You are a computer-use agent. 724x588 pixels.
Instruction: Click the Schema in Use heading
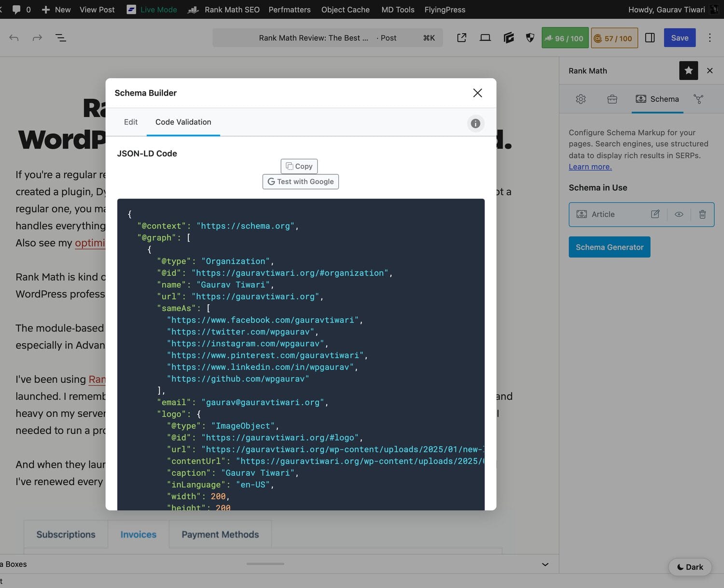[598, 188]
